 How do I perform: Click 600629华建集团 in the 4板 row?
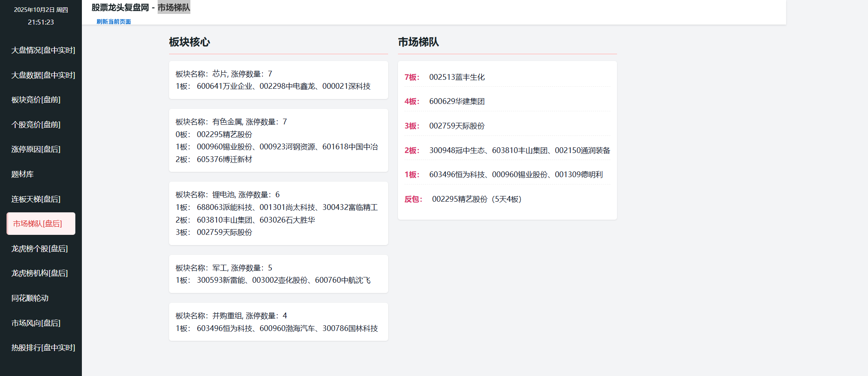pyautogui.click(x=457, y=101)
